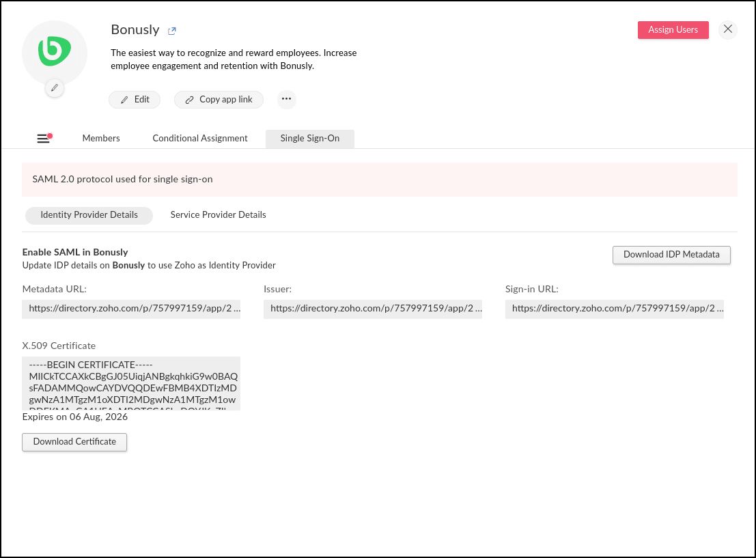Click the Bonusly description paragraph

click(234, 59)
